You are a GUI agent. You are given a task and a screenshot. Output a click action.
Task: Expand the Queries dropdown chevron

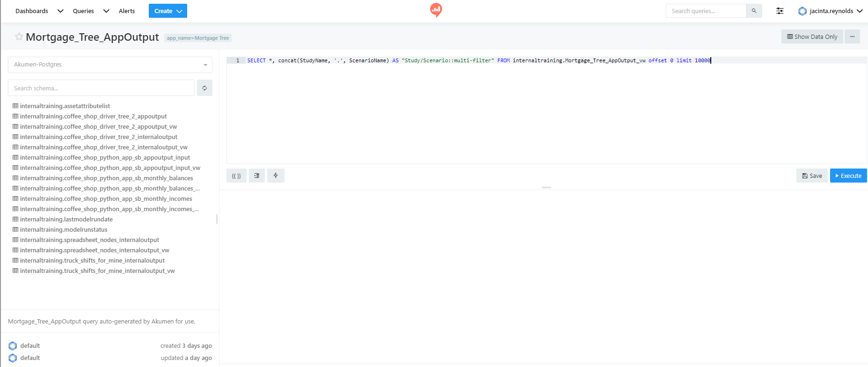(x=106, y=11)
